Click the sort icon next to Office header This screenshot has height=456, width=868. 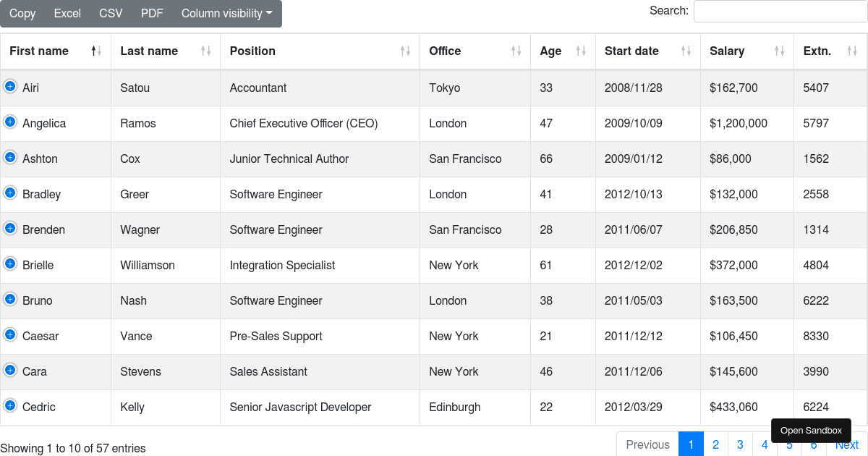point(516,51)
